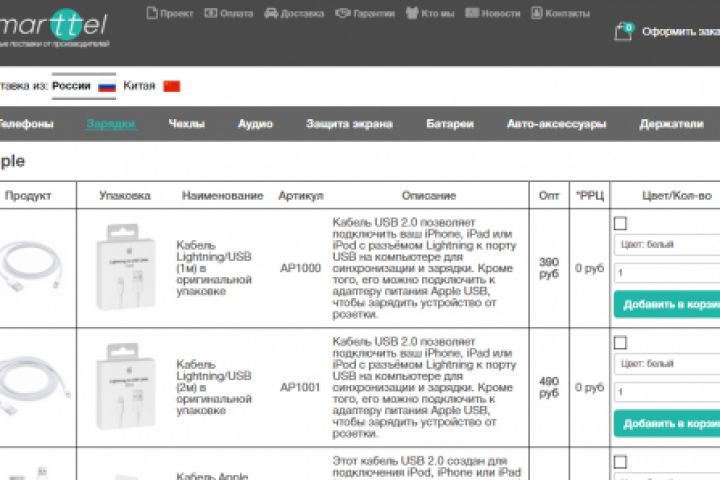This screenshot has width=720, height=480.
Task: Click the 490 руб wholesale price
Action: click(x=549, y=387)
